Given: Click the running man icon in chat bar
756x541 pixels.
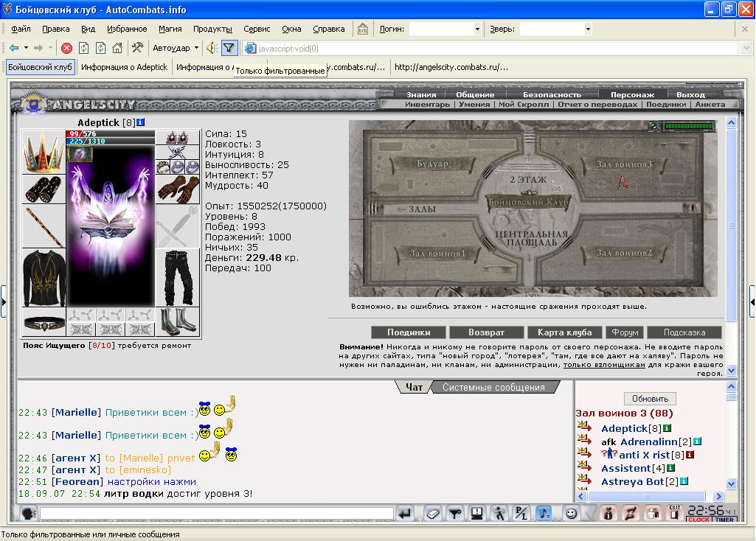Looking at the screenshot, I should tap(499, 514).
